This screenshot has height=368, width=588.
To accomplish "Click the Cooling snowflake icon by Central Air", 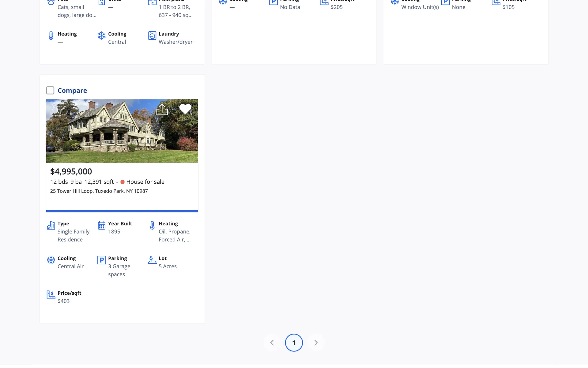I will [51, 260].
